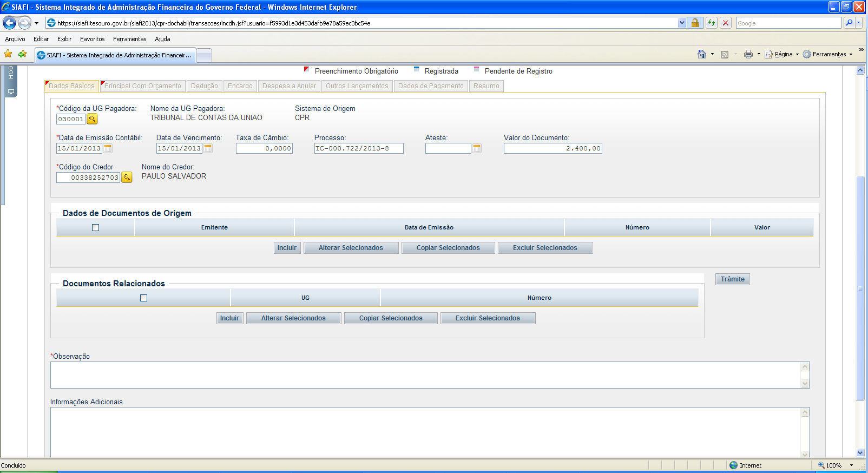Open the zoom level 100% dropdown
Viewport: 868px width, 473px height.
point(852,465)
